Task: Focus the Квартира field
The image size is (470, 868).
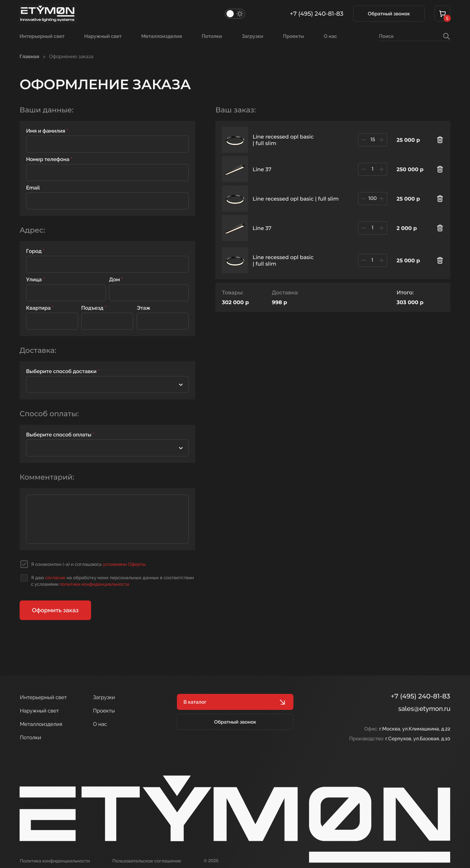Action: (x=52, y=321)
